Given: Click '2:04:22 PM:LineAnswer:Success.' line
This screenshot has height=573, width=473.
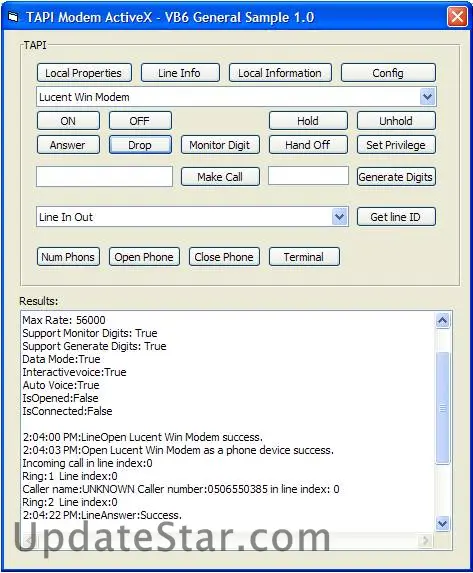Looking at the screenshot, I should (102, 515).
